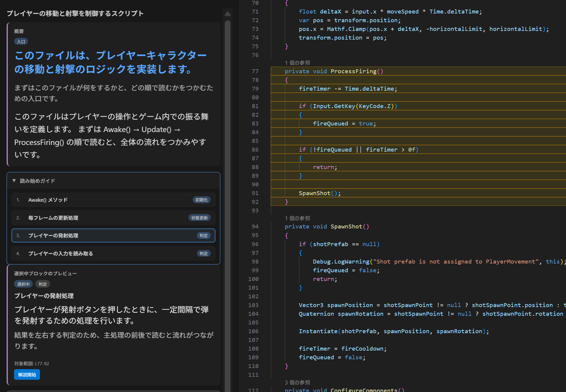Click the 初期化 badge next to Awake() メソッド
This screenshot has width=566, height=392.
(202, 200)
